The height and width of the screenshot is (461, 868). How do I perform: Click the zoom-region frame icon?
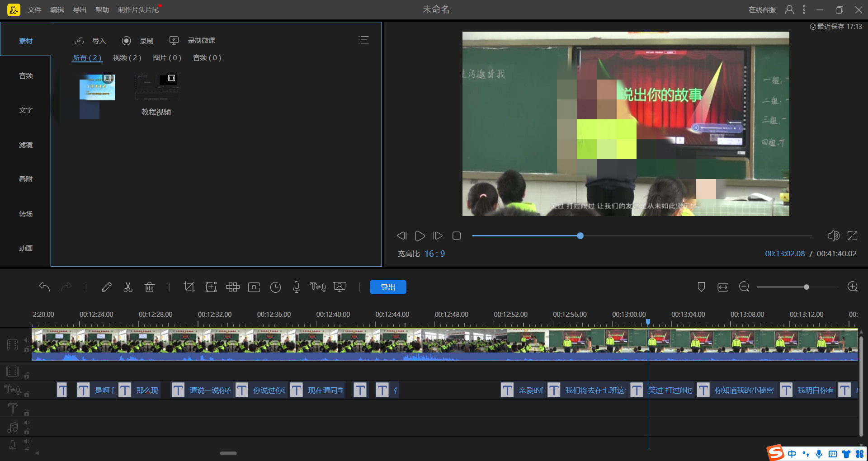click(x=211, y=287)
